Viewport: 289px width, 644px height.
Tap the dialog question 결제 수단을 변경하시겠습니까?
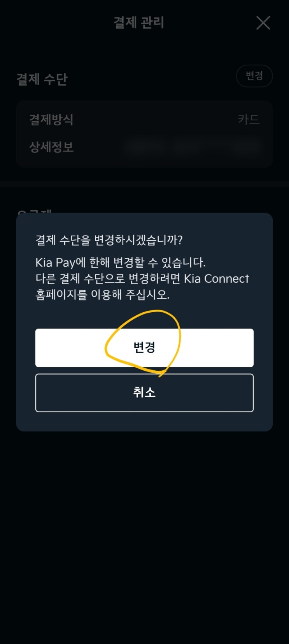click(x=109, y=240)
